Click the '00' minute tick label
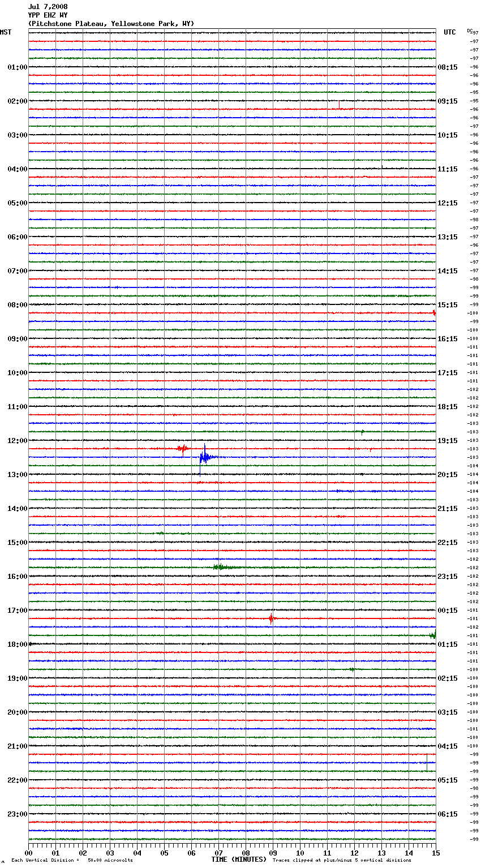This screenshot has width=481, height=868. tap(28, 853)
